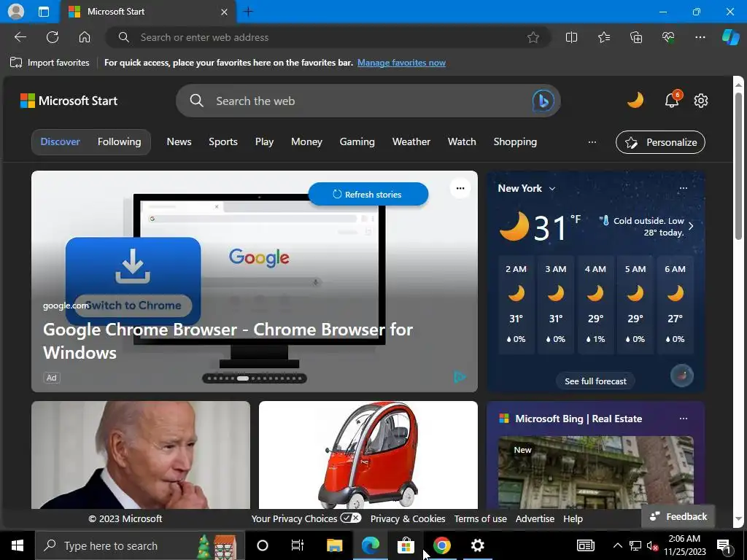Viewport: 747px width, 560px height.
Task: Add page to favorites star icon
Action: pyautogui.click(x=533, y=37)
